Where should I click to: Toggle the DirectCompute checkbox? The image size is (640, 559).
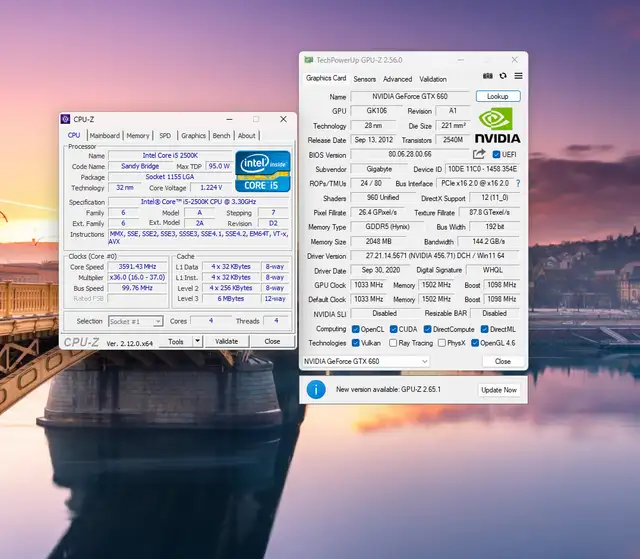(427, 329)
